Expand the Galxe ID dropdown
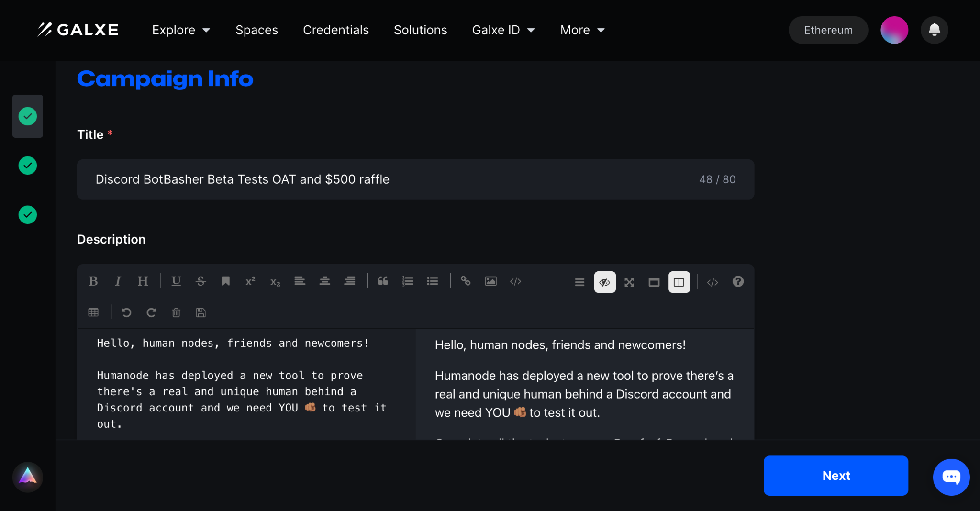Screen dimensions: 980x511 click(x=503, y=30)
